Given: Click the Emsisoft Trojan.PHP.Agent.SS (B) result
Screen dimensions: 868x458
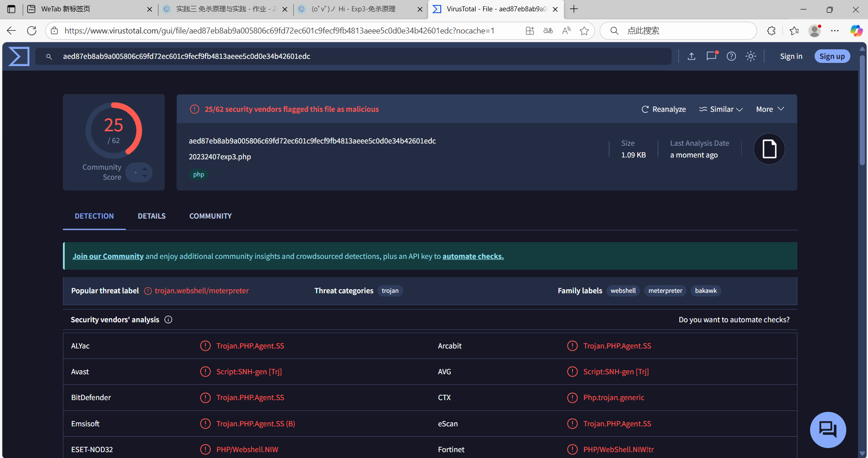Looking at the screenshot, I should coord(256,424).
